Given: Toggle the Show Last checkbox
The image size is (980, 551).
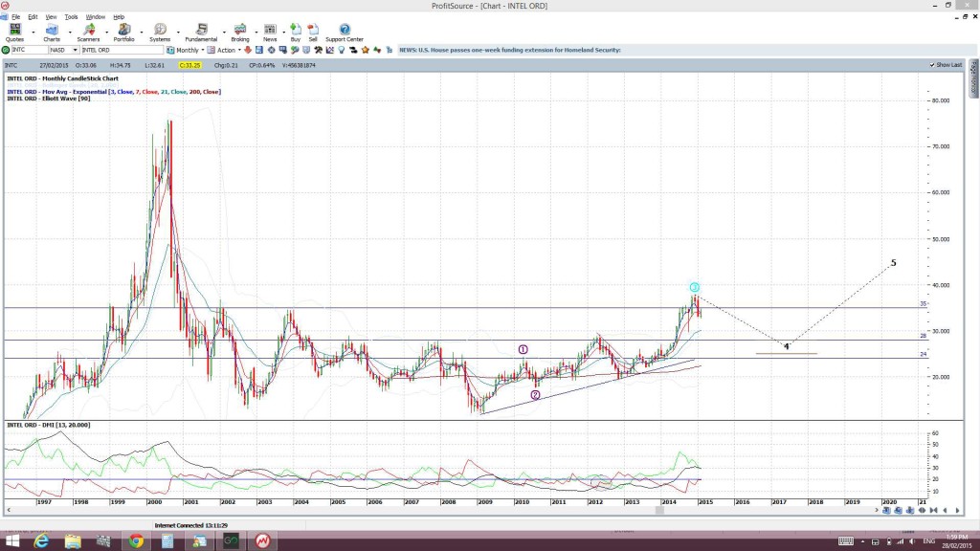Looking at the screenshot, I should tap(932, 65).
